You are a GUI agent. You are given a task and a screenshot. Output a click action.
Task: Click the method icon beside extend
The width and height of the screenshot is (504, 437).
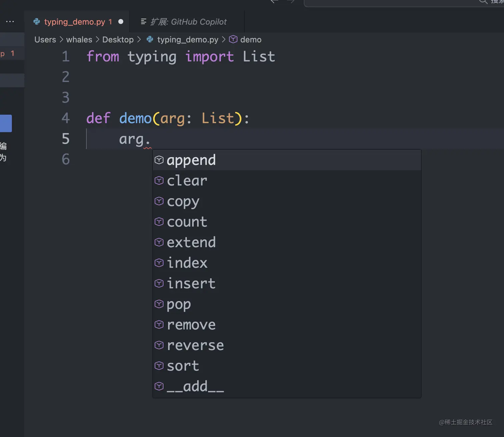coord(159,242)
